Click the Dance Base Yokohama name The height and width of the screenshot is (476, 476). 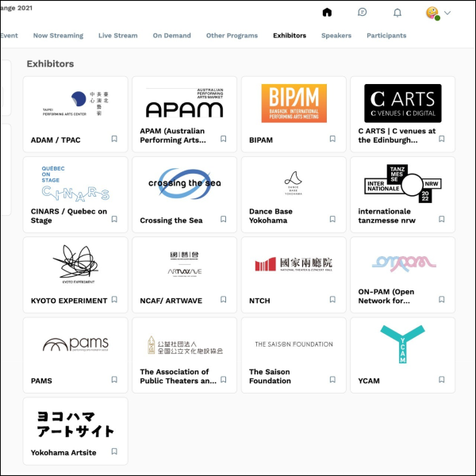[271, 216]
